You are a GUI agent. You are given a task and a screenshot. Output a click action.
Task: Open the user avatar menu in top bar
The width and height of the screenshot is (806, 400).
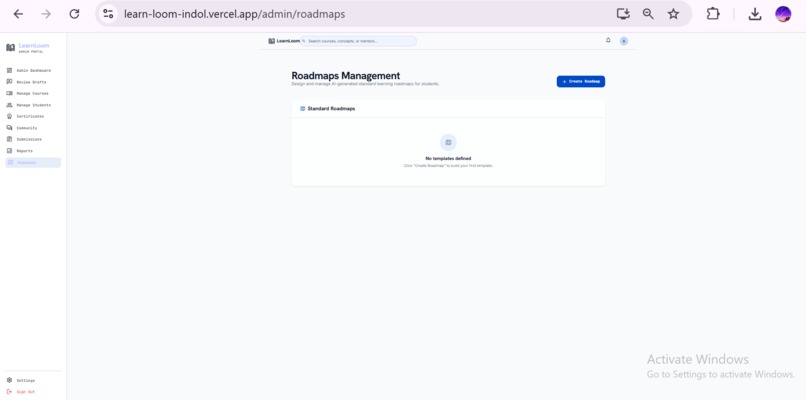point(624,41)
